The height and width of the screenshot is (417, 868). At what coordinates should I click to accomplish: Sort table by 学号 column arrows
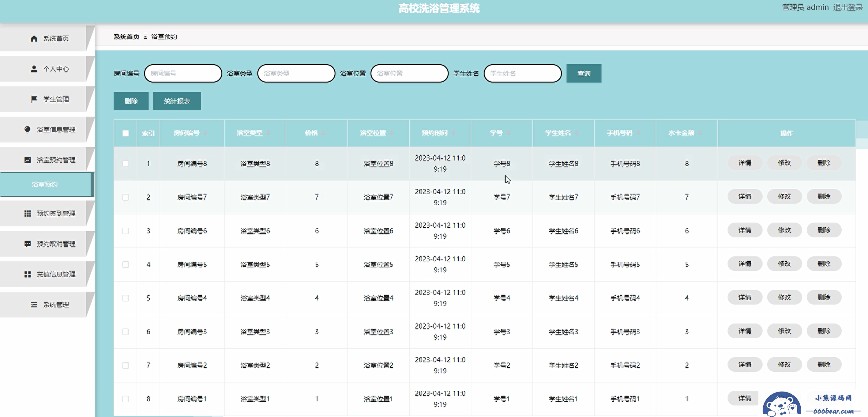pyautogui.click(x=509, y=133)
